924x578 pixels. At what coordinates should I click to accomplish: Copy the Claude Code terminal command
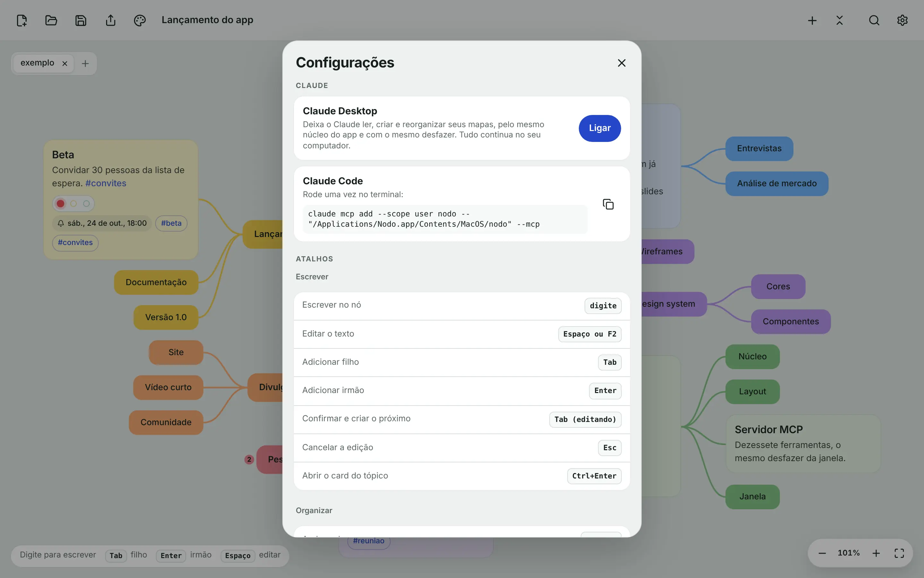[608, 204]
